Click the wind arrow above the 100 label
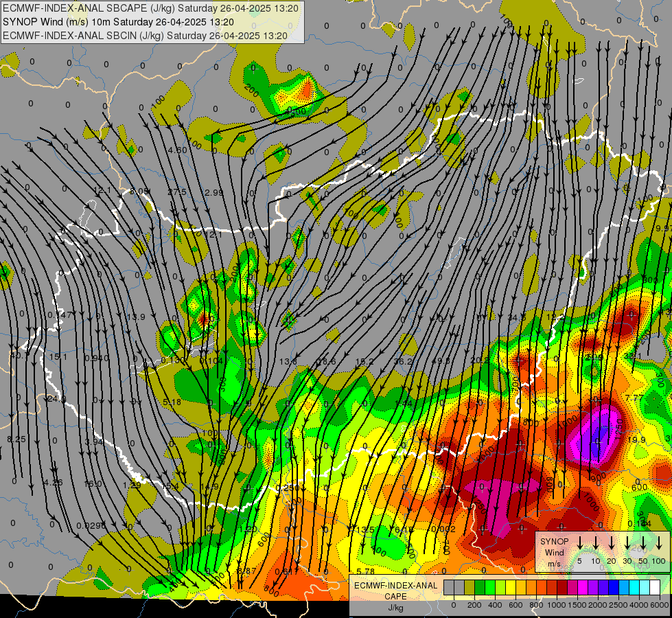 pyautogui.click(x=659, y=542)
